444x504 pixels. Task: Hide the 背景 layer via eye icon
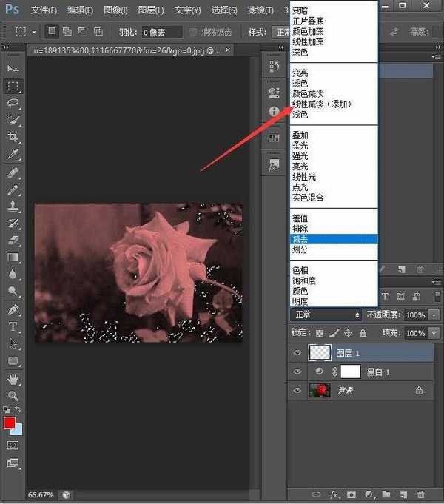(x=297, y=390)
